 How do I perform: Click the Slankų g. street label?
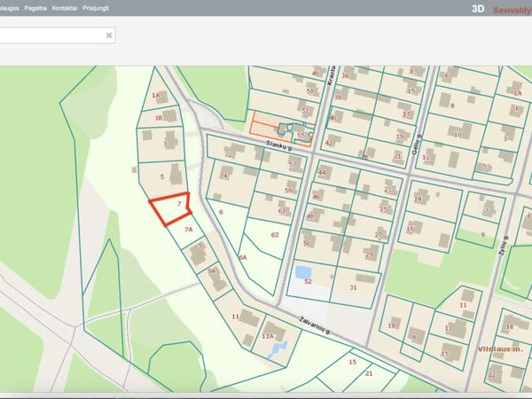click(x=279, y=145)
